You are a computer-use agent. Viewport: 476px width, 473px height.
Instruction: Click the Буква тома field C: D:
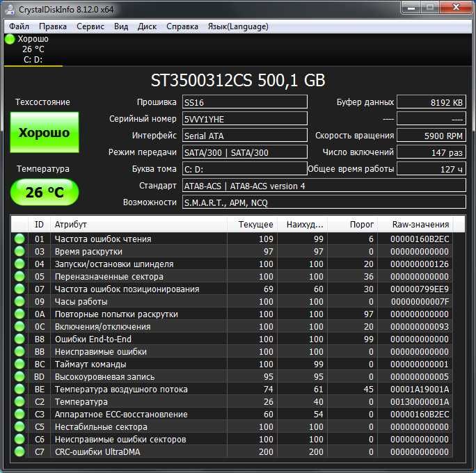coord(245,169)
